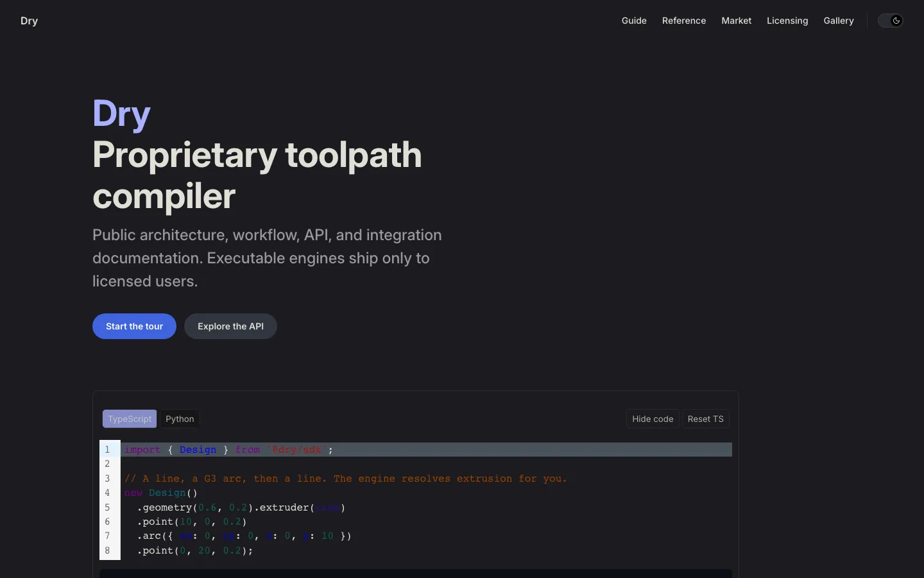This screenshot has width=924, height=578.
Task: Toggle the dark mode appearance switch
Action: [890, 21]
